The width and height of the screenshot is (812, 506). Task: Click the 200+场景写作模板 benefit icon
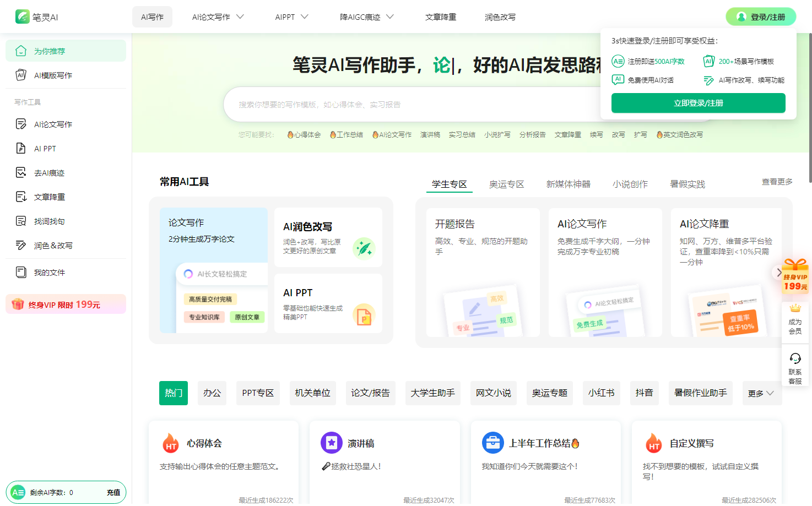709,61
